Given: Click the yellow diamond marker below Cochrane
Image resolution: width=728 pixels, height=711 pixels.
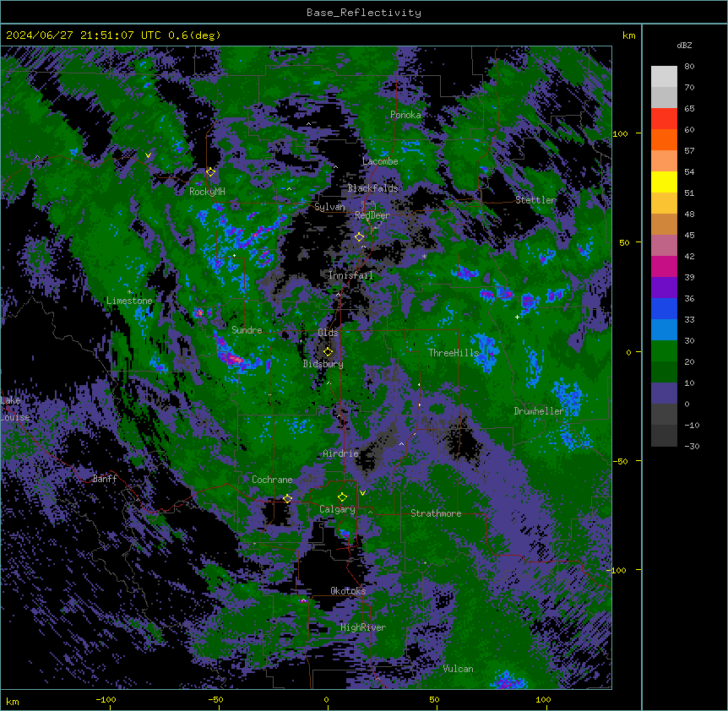Looking at the screenshot, I should [x=287, y=498].
